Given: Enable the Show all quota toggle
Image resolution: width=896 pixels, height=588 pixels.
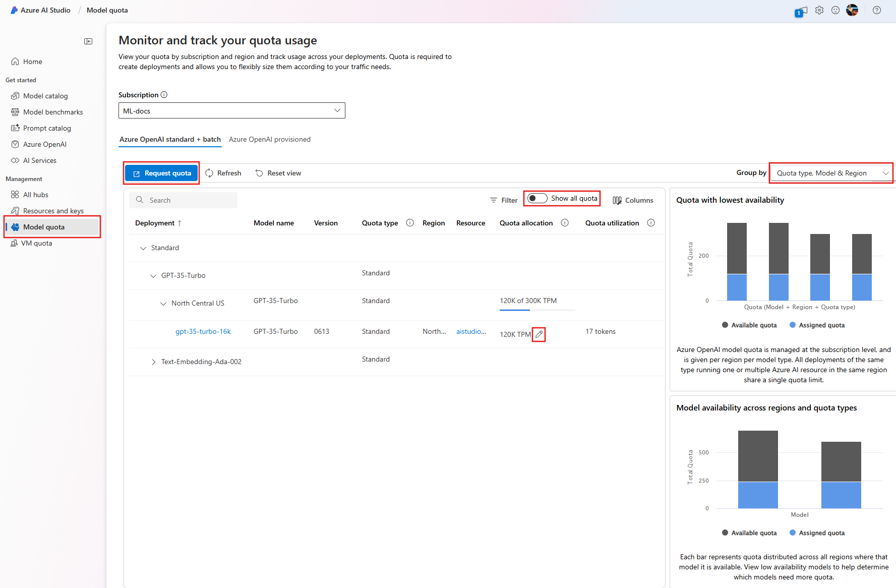Looking at the screenshot, I should pos(537,198).
